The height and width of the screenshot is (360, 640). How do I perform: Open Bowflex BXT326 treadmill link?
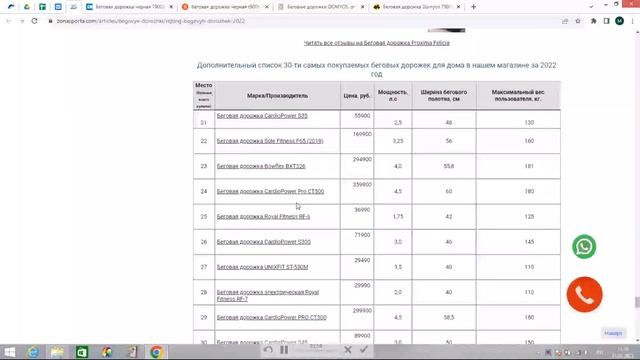pos(261,166)
